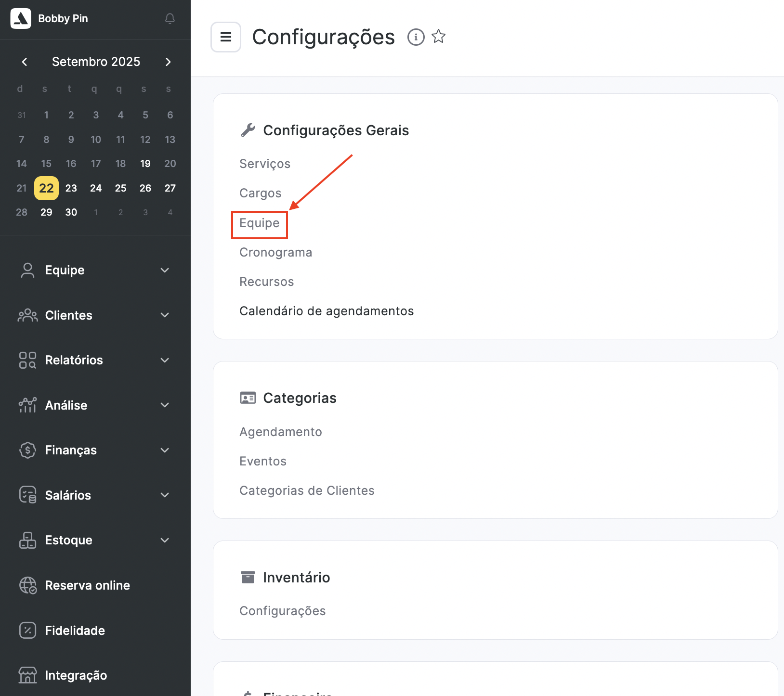Go to next month in calendar
The height and width of the screenshot is (696, 784).
[168, 62]
